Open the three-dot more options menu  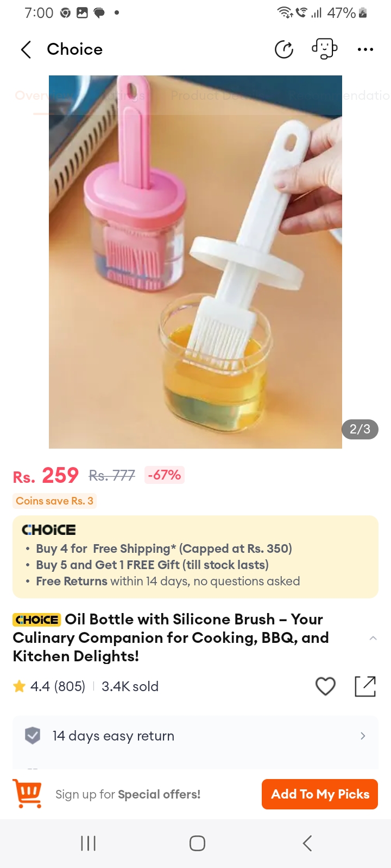coord(365,49)
